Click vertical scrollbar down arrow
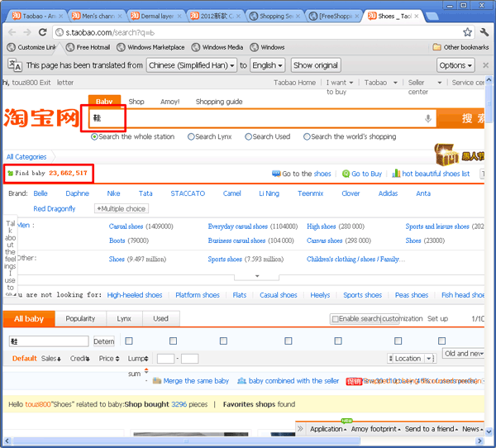 (489, 431)
